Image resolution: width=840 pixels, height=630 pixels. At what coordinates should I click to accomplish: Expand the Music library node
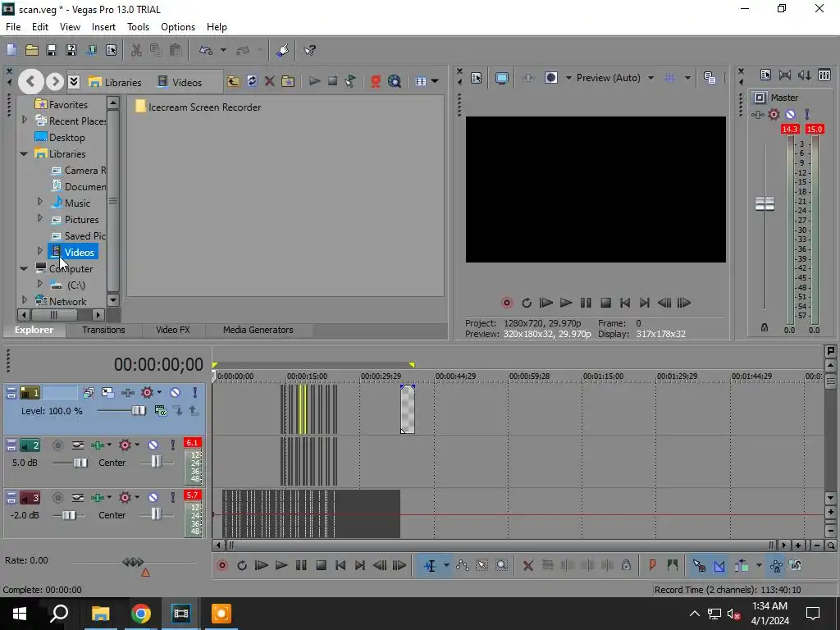tap(40, 202)
